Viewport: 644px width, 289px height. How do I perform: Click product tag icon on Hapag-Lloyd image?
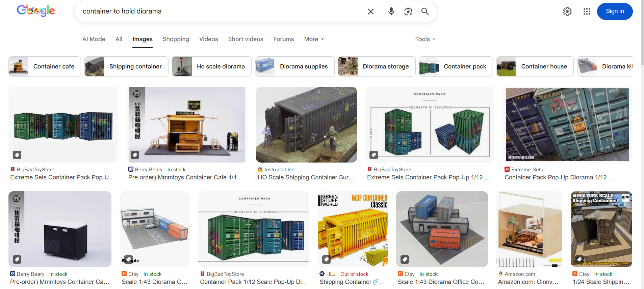click(405, 259)
